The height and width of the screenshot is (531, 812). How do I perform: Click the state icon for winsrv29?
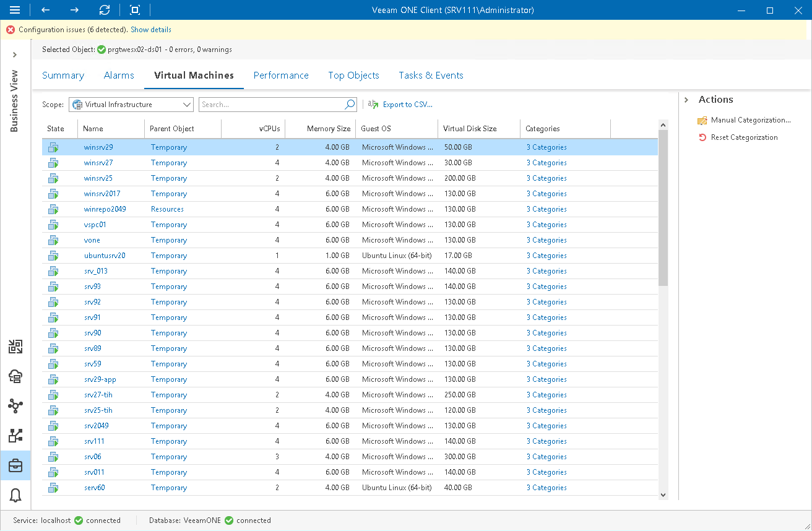tap(53, 147)
